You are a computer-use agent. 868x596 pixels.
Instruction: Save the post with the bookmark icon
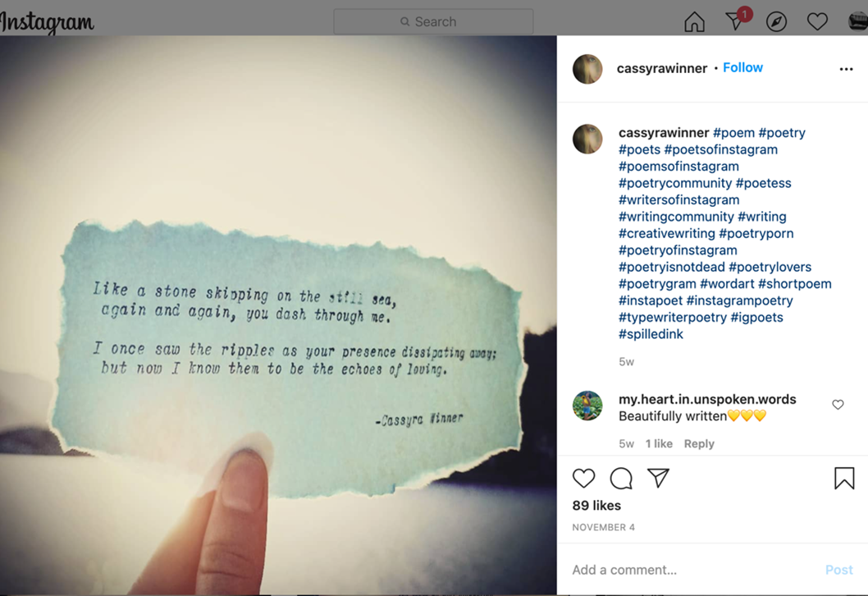844,478
